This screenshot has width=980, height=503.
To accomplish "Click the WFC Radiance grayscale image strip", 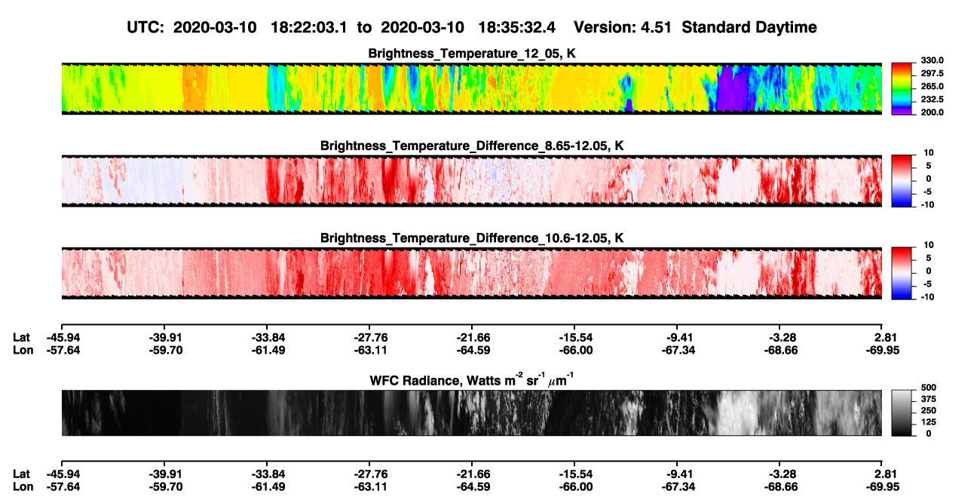I will pos(471,413).
